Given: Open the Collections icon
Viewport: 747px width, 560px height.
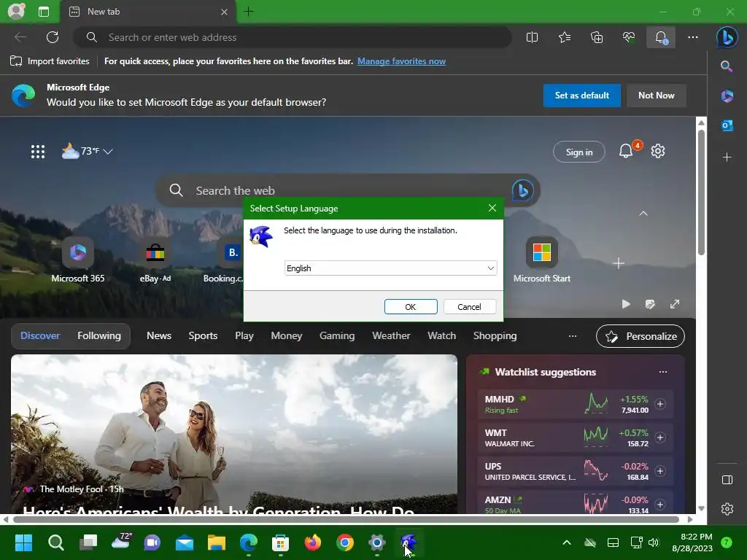Looking at the screenshot, I should 597,37.
